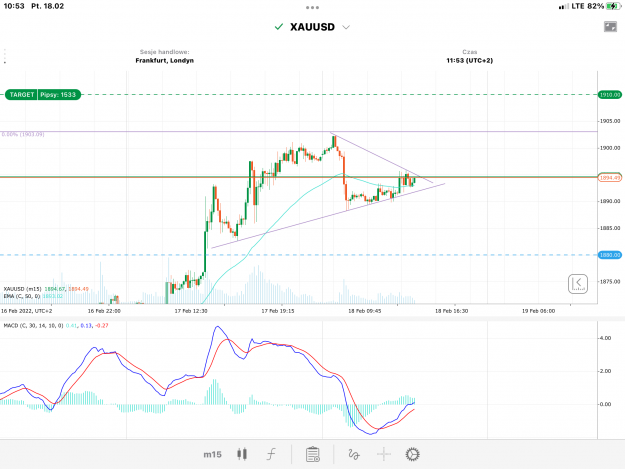This screenshot has width=625, height=469.
Task: Select the MACD (C, 30, 14, 10, 0) label
Action: (x=33, y=326)
